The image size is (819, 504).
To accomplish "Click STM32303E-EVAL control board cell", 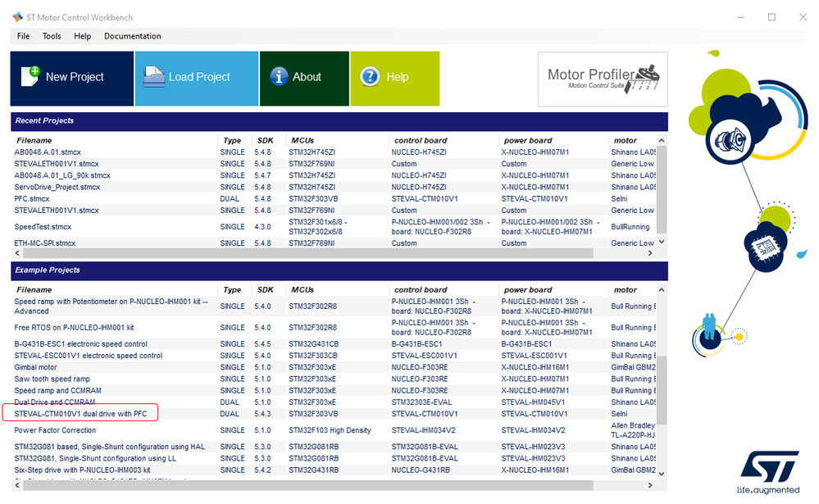I will coord(422,402).
